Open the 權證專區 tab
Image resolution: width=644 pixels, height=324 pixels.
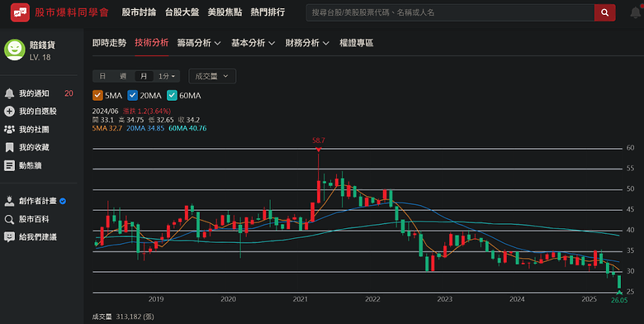point(357,43)
